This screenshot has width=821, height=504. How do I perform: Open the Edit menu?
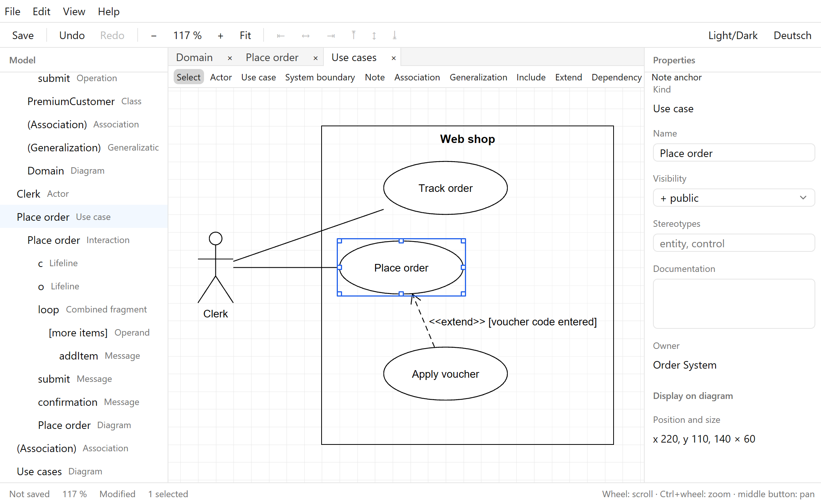click(41, 11)
